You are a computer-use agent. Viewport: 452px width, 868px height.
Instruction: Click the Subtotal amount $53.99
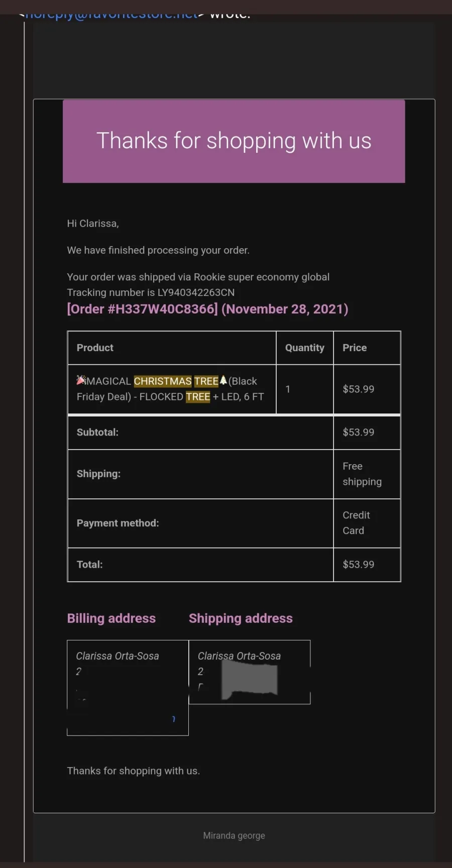point(359,432)
